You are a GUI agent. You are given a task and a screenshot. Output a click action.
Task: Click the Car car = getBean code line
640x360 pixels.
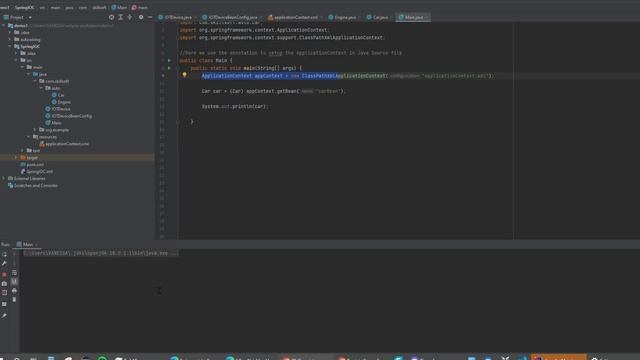[x=273, y=91]
